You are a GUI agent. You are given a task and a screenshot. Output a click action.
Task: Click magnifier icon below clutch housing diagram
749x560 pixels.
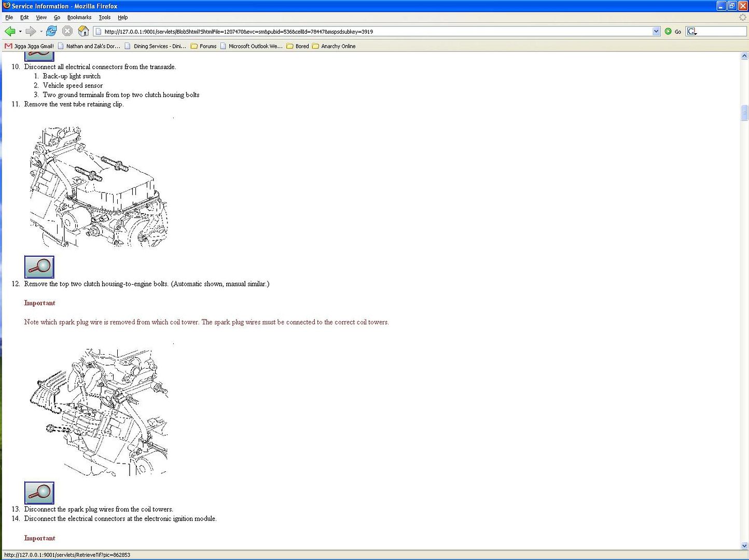coord(39,267)
